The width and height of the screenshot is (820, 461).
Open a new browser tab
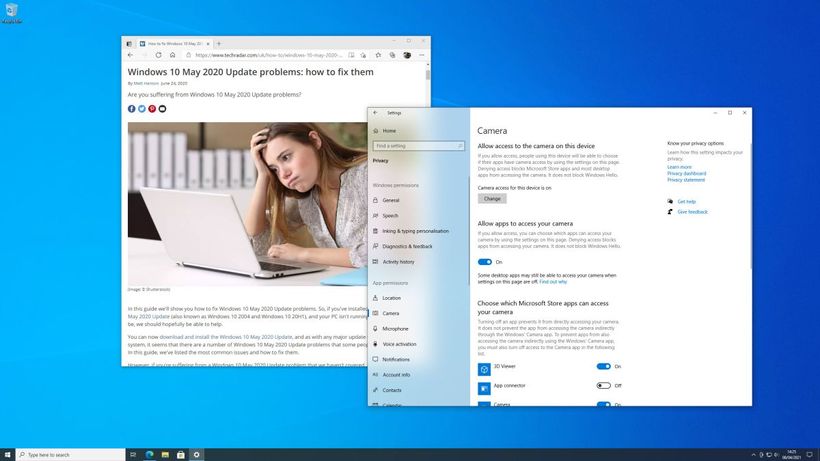[219, 44]
